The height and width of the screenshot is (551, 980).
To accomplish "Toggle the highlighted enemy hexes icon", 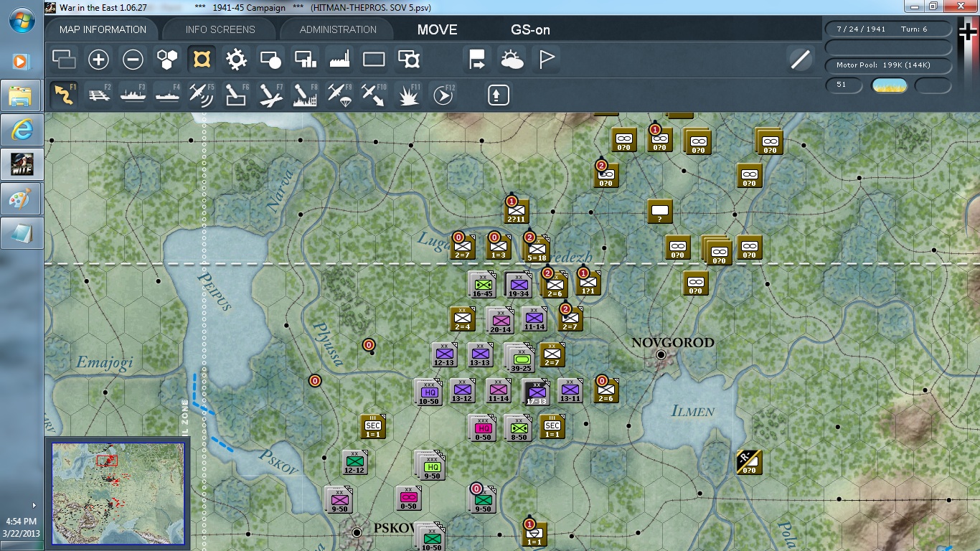I will coord(202,60).
